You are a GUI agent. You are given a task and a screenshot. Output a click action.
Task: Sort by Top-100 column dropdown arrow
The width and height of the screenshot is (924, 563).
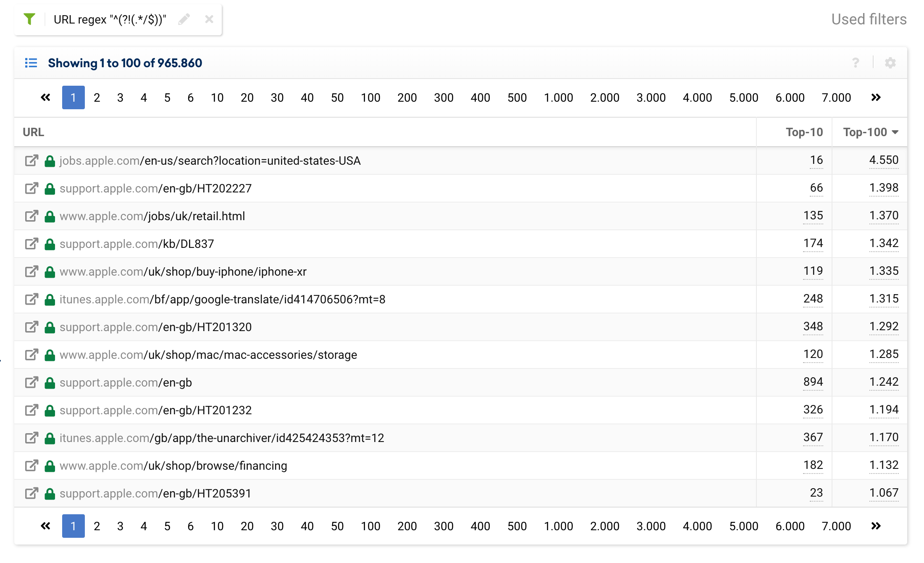pos(895,132)
